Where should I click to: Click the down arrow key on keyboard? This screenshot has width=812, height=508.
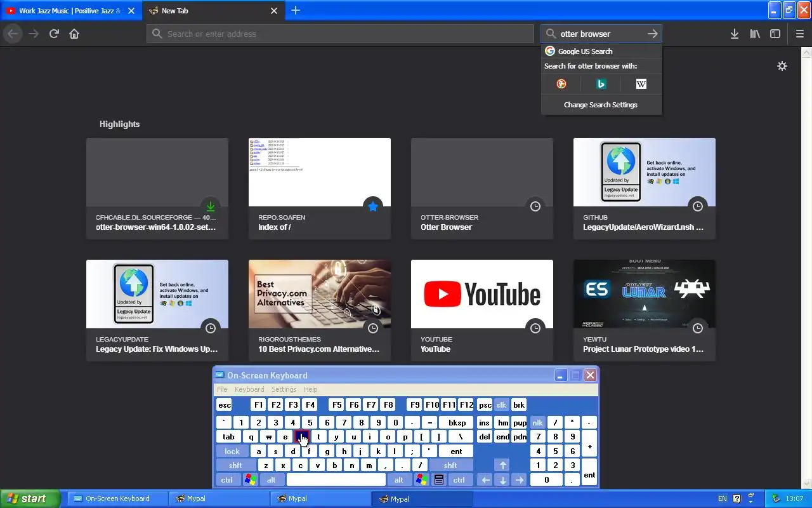tap(502, 480)
